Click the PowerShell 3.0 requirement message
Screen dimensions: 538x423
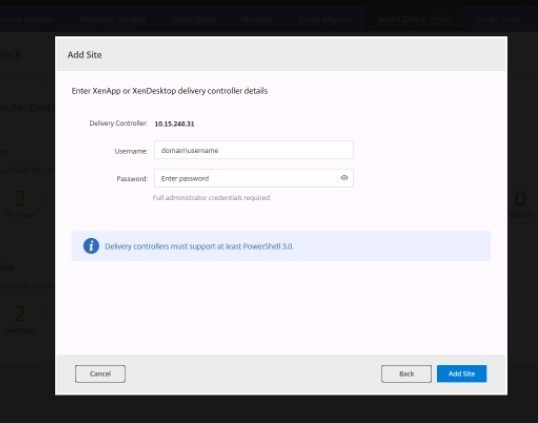point(199,246)
